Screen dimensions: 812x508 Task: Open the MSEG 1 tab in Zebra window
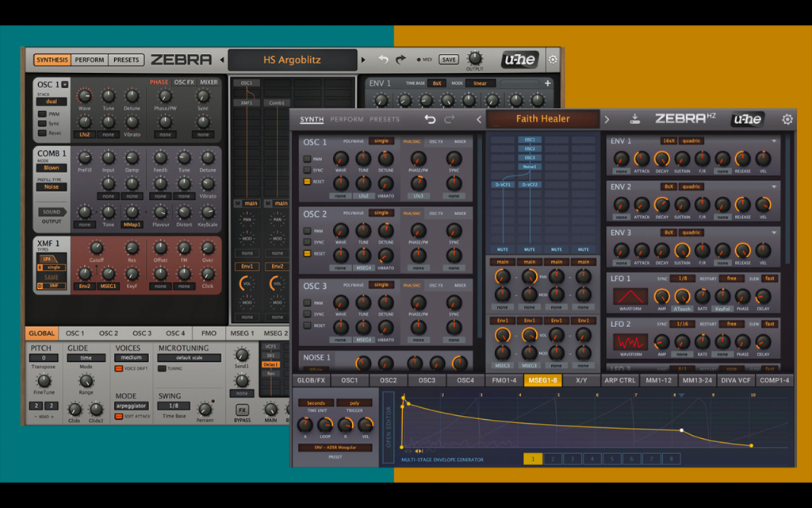(x=243, y=333)
